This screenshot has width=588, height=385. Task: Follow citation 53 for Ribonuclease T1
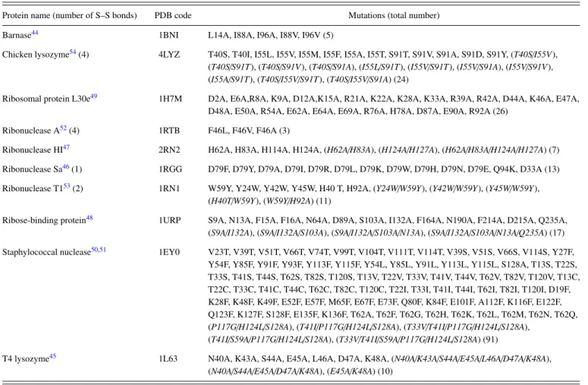coord(66,186)
